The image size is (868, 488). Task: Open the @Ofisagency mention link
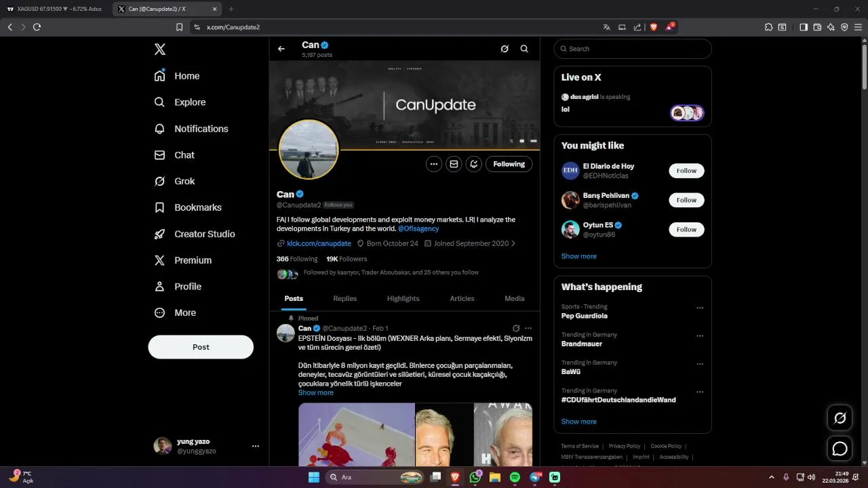coord(418,228)
